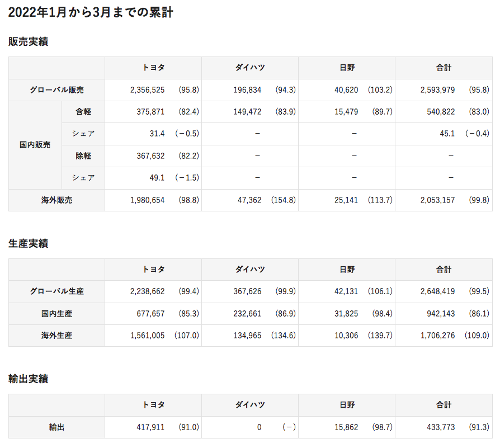The image size is (500, 448).
Task: Click 日野 column header in 生産実績 table
Action: 347,270
